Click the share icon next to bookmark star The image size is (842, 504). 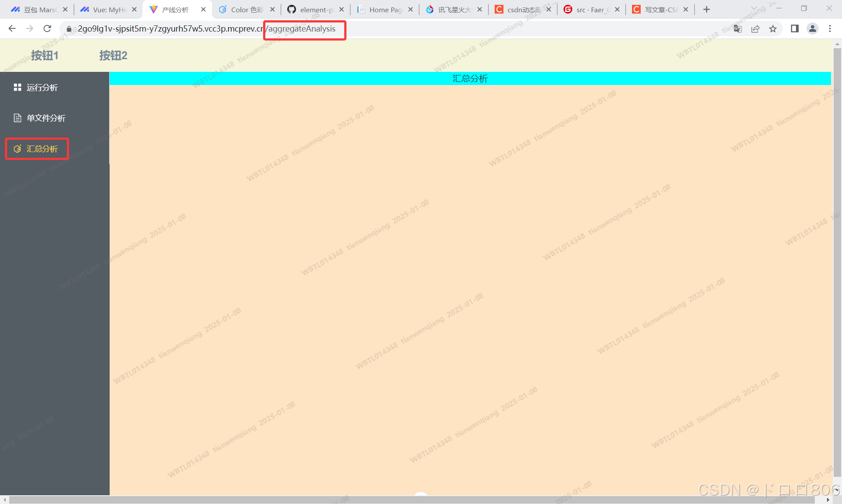[x=755, y=28]
